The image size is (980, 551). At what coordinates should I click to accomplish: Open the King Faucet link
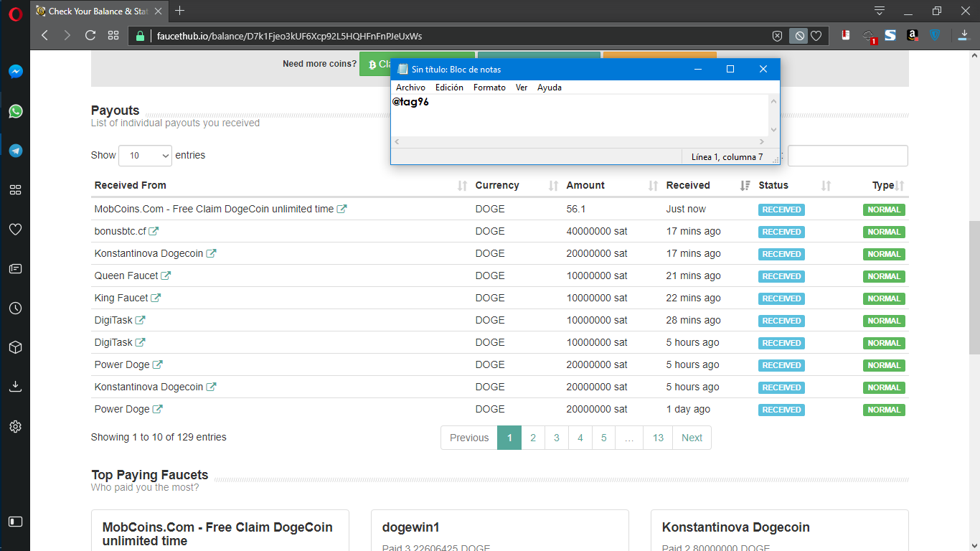128,298
